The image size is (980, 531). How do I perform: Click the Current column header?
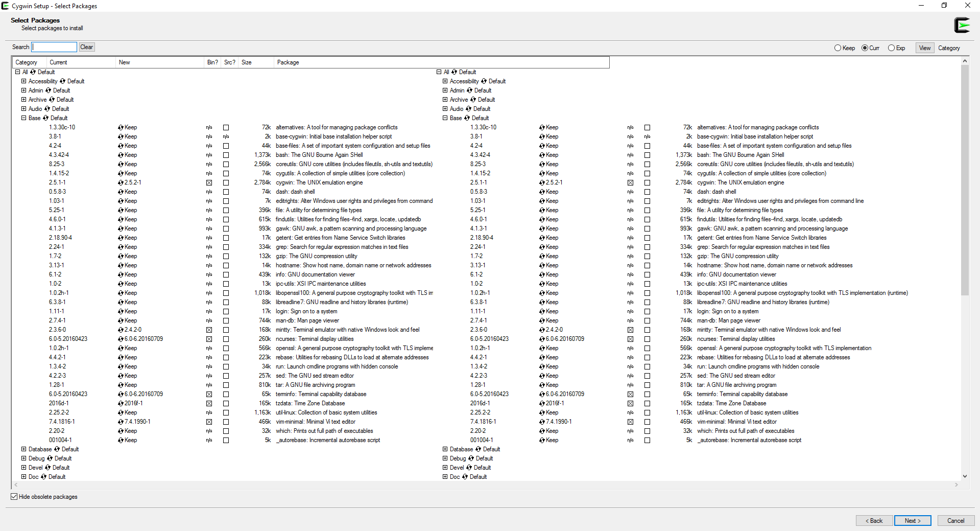pyautogui.click(x=81, y=62)
